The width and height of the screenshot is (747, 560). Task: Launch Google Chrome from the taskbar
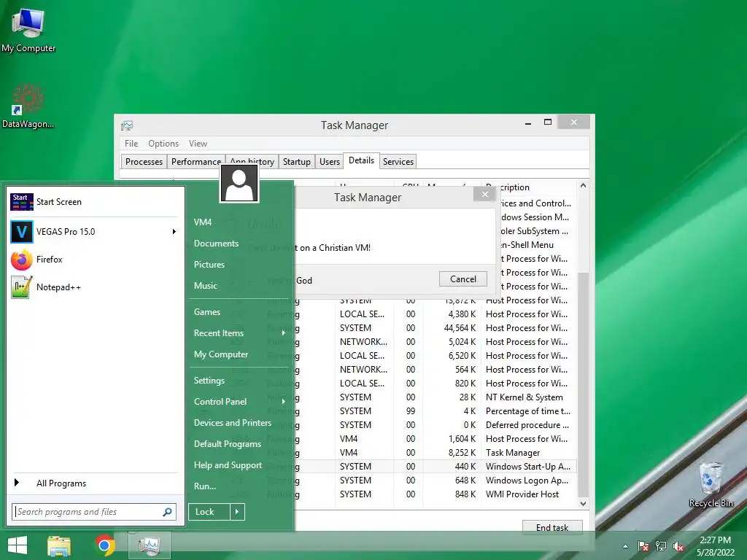104,545
